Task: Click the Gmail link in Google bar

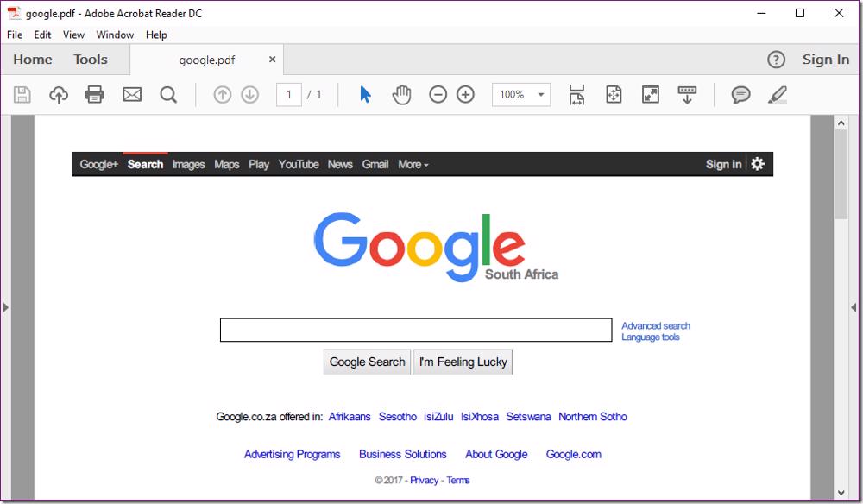Action: coord(375,164)
